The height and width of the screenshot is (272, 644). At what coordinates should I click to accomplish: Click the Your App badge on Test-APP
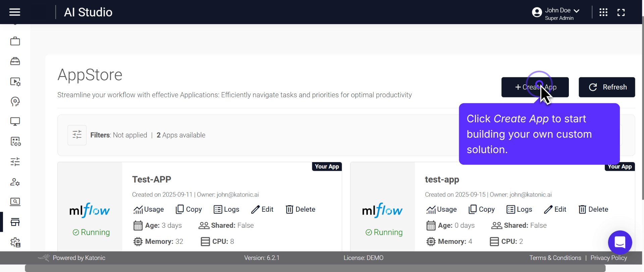327,166
